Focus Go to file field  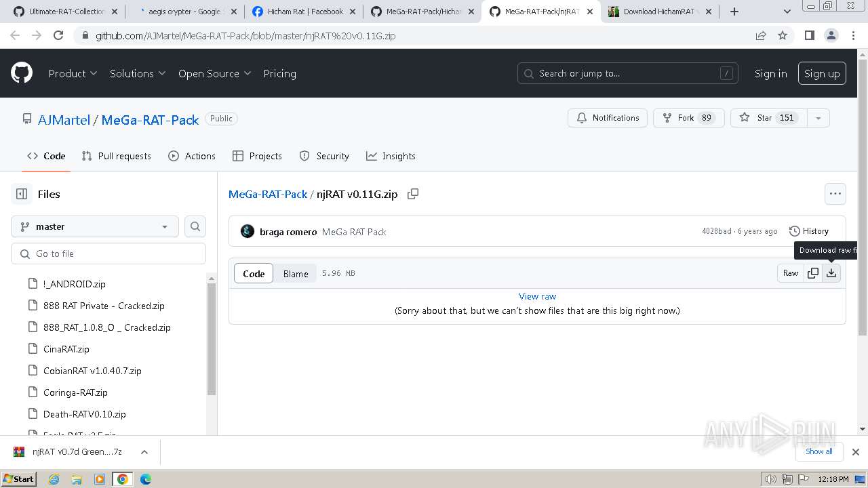[108, 253]
